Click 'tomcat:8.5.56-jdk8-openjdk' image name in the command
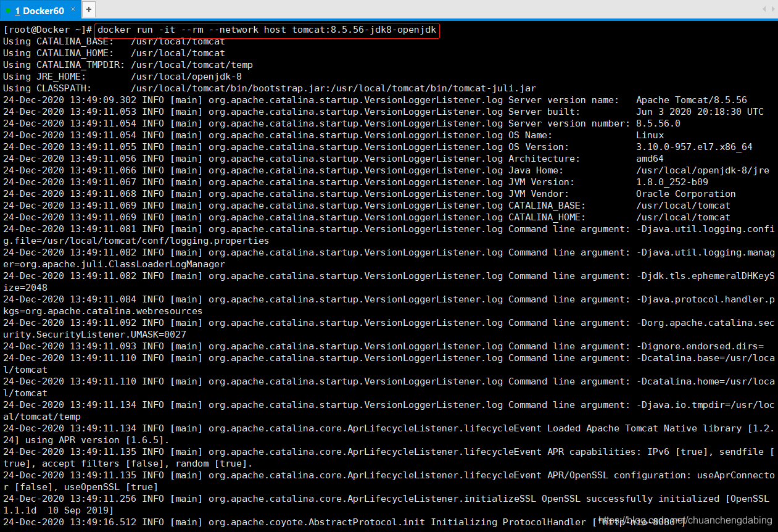The image size is (778, 532). 364,30
